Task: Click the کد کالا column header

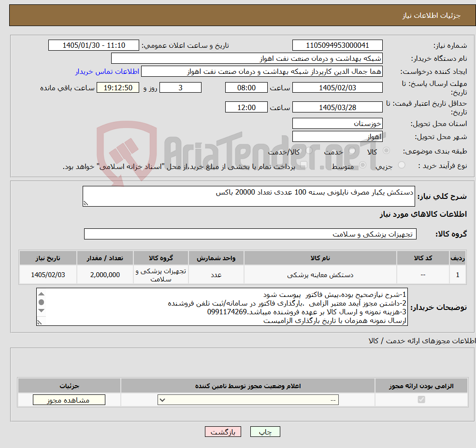Action: click(423, 258)
